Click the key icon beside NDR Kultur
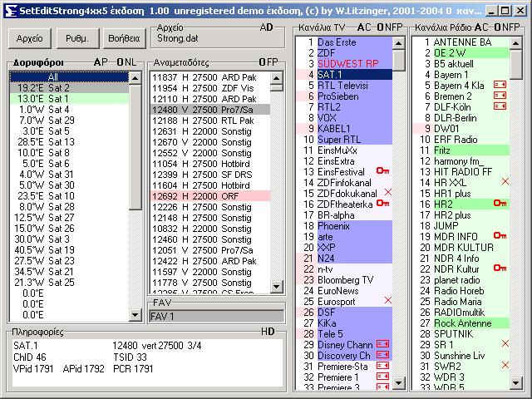The height and width of the screenshot is (399, 532). (x=500, y=268)
